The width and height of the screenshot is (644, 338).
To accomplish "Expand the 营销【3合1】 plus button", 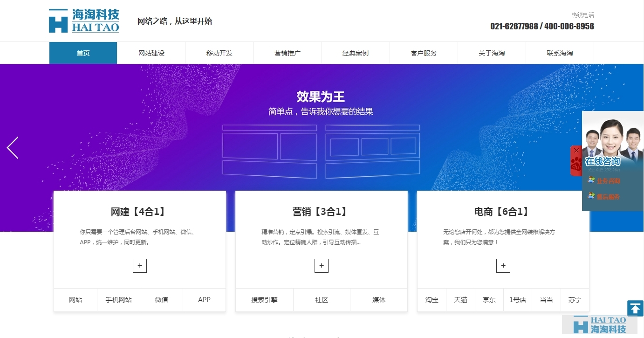I will 322,266.
